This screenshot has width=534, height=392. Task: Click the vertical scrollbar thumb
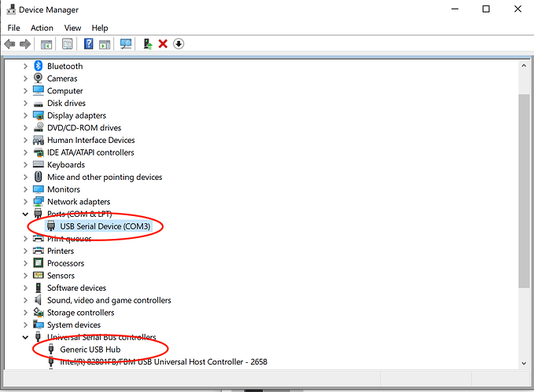(x=524, y=191)
